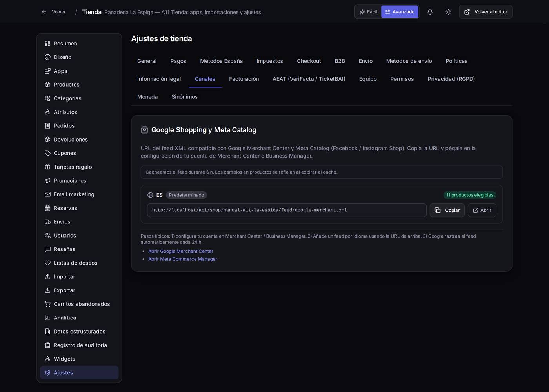549x392 pixels.
Task: Copy the feed URL with Copiar
Action: pyautogui.click(x=447, y=211)
